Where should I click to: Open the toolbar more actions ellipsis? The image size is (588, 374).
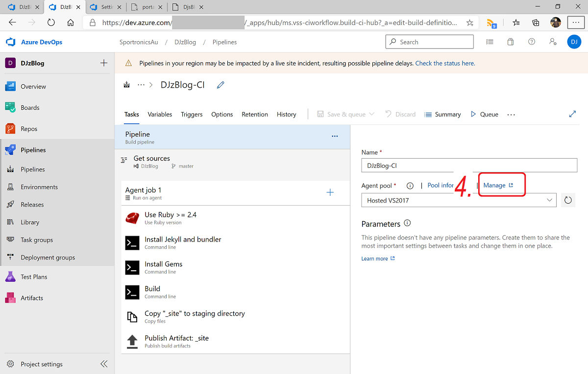511,115
